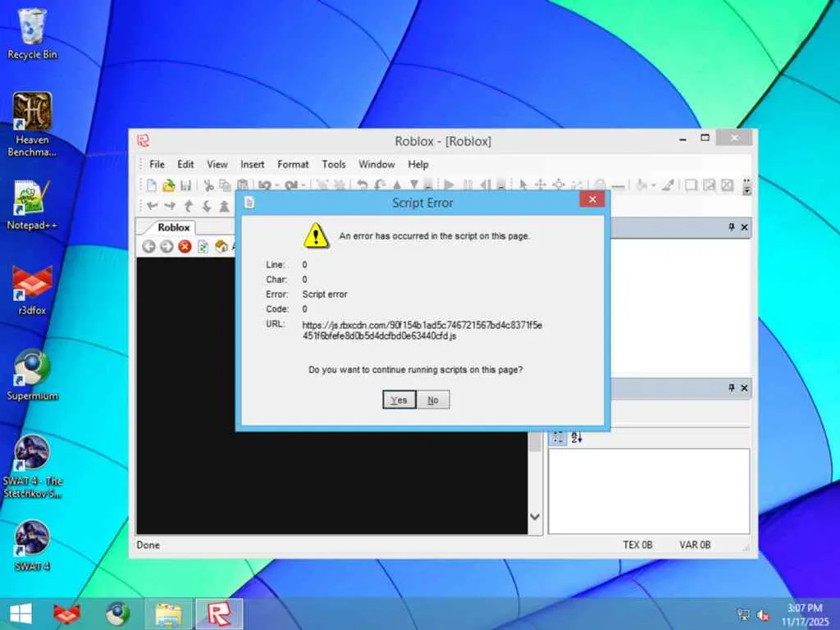This screenshot has width=840, height=630.
Task: Click the "VAR 0B" status bar entry
Action: [x=695, y=545]
